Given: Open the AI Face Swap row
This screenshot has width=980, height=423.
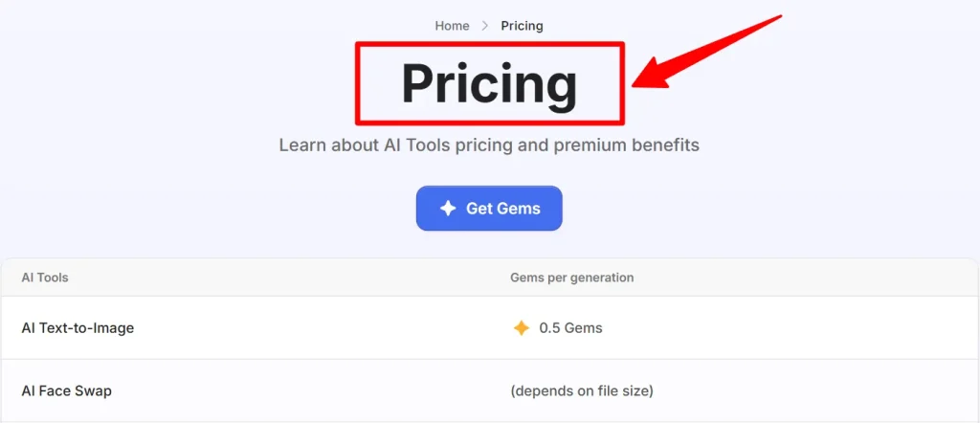Looking at the screenshot, I should tap(67, 390).
